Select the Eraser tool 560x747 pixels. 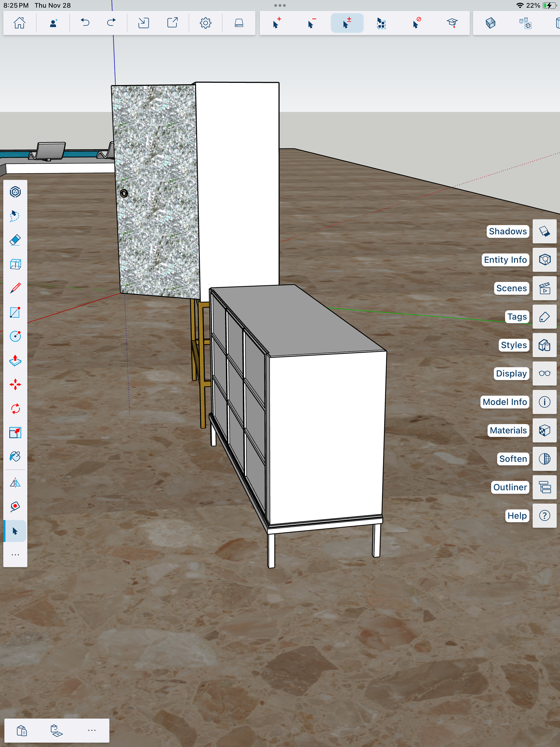pos(15,240)
